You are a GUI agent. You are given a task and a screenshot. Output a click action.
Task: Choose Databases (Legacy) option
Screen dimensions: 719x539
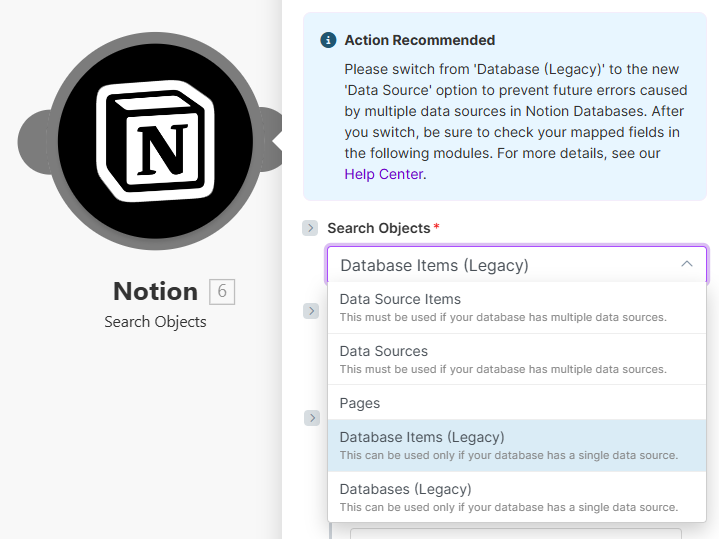point(517,497)
